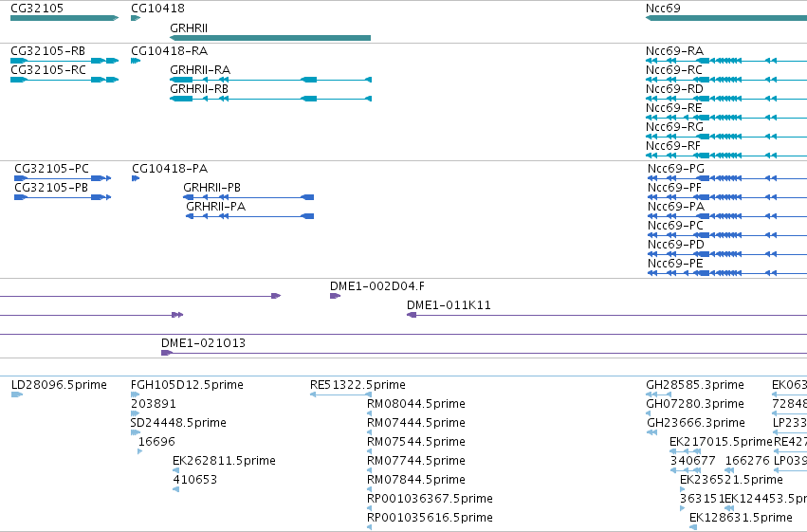The width and height of the screenshot is (807, 532).
Task: Click the LD28096.5prime arrow glyph
Action: (17, 394)
